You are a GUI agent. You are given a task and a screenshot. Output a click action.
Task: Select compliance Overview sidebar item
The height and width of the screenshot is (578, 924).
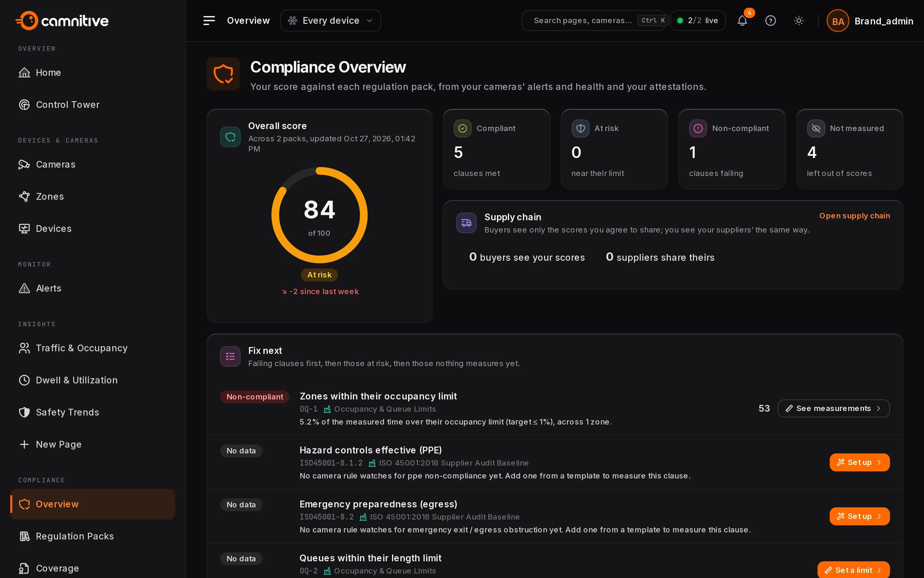tap(92, 504)
